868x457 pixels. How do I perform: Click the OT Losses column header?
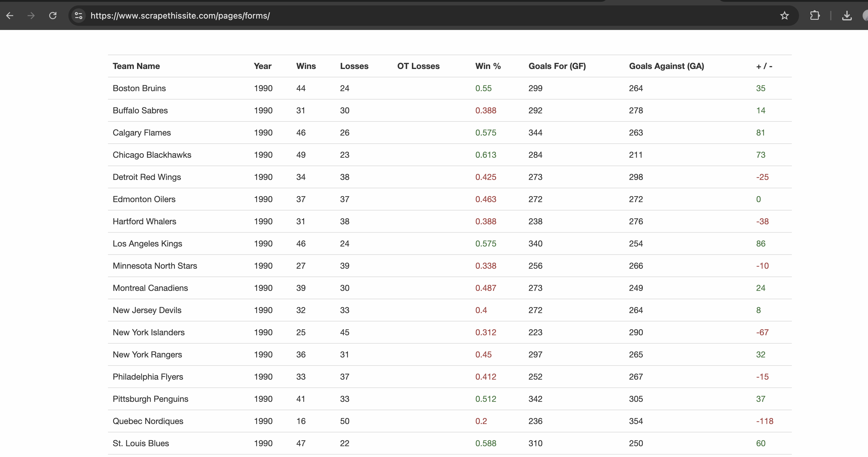418,66
